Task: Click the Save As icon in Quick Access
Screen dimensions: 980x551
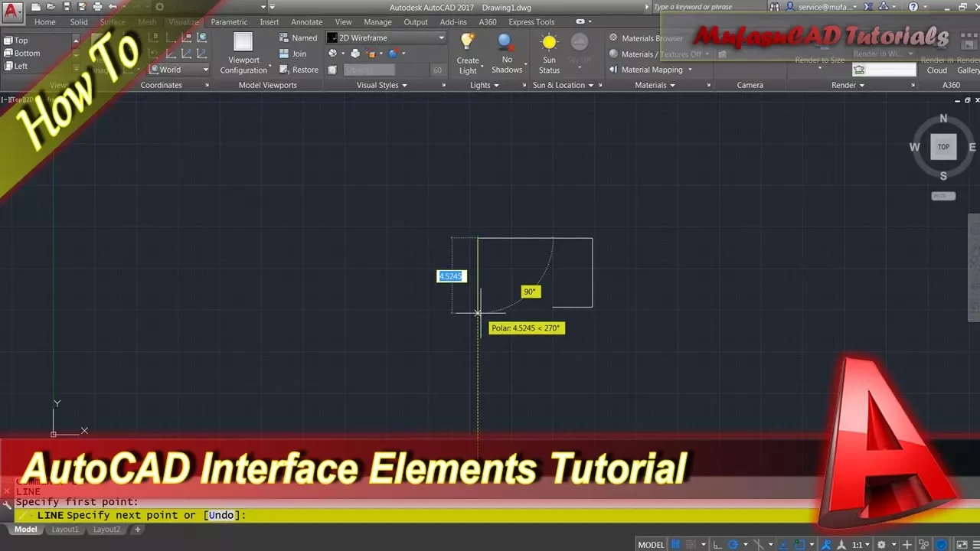Action: (81, 7)
